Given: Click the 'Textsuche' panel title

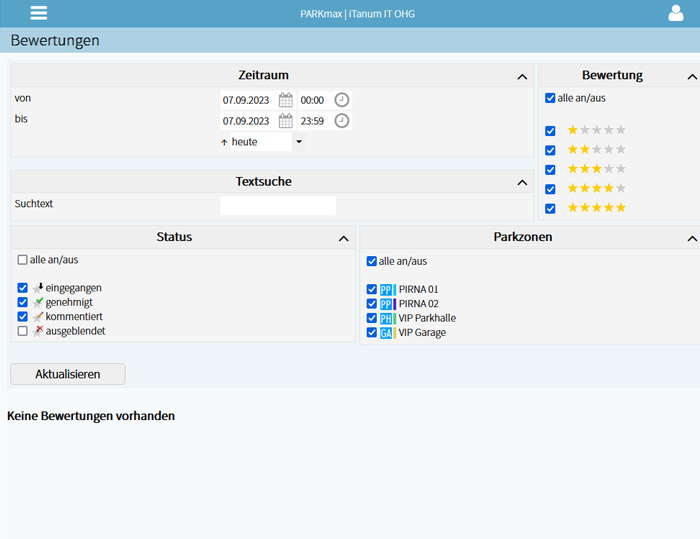Looking at the screenshot, I should 263,181.
